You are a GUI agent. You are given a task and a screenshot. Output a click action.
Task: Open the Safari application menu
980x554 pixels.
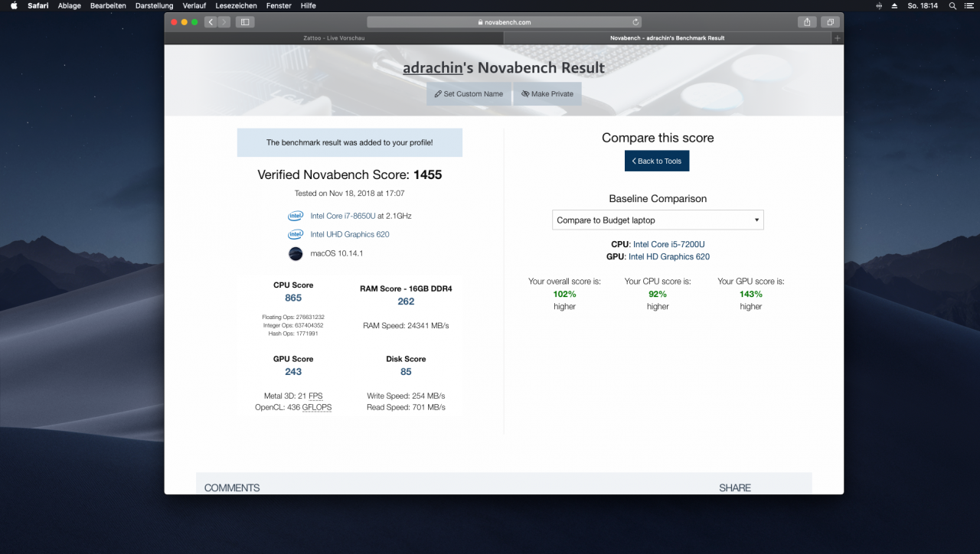[x=38, y=5]
